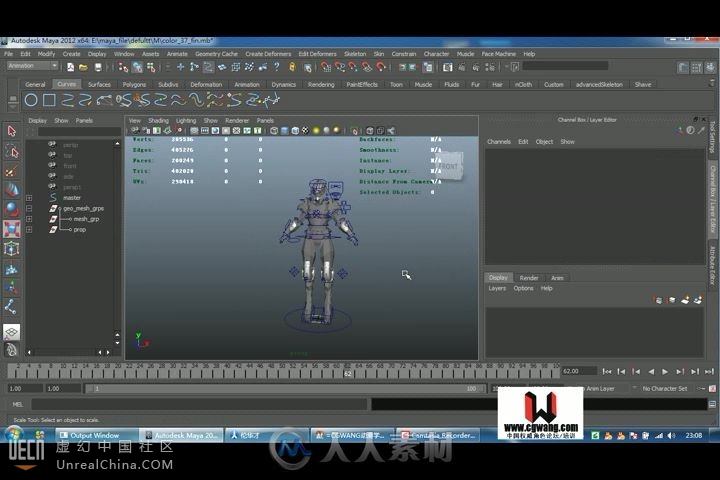Collapse the geo_mesh_grps node
The image size is (720, 480).
[x=29, y=209]
